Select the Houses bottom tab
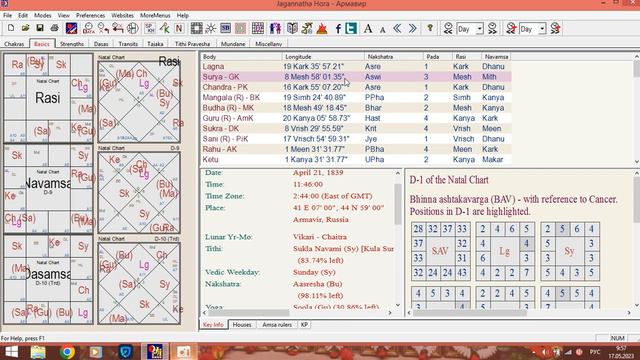Image resolution: width=640 pixels, height=360 pixels. 242,324
